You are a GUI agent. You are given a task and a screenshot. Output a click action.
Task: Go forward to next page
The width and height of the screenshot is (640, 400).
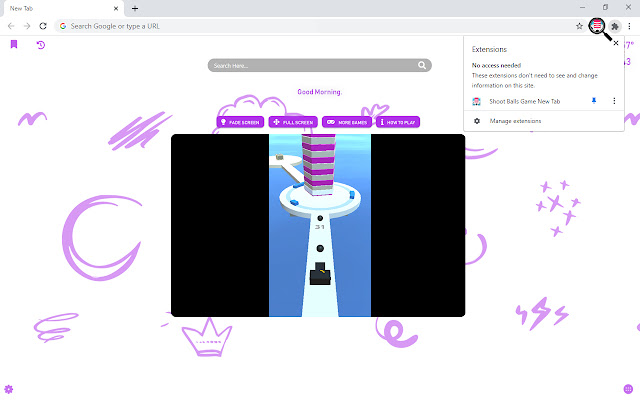[27, 26]
